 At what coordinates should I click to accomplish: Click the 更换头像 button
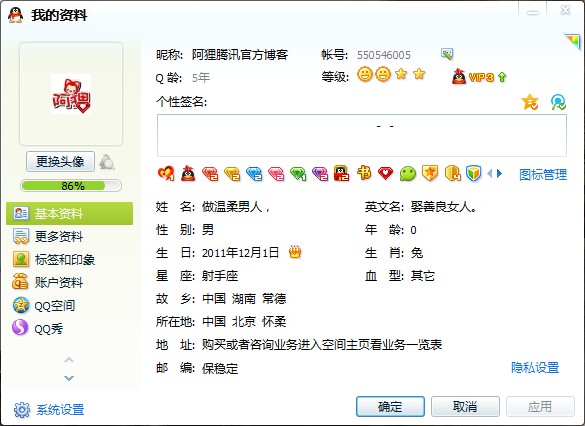[60, 162]
